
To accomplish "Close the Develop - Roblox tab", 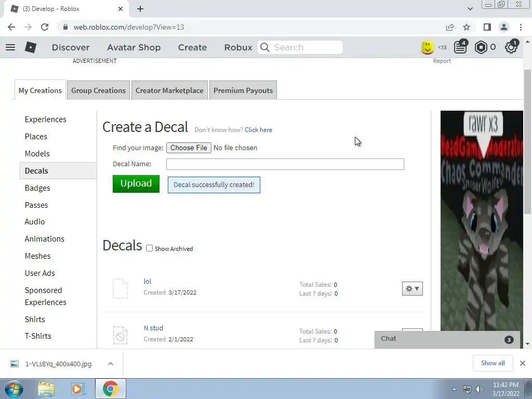I will [121, 9].
